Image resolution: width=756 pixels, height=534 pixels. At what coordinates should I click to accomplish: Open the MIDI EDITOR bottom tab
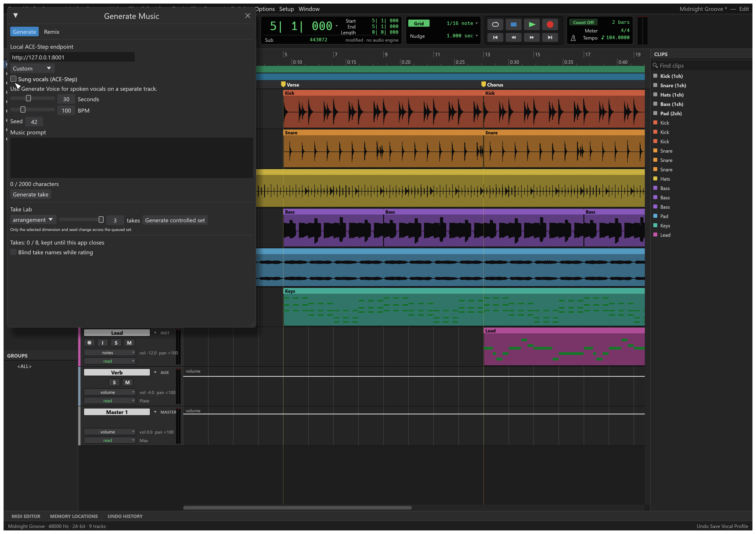pyautogui.click(x=26, y=516)
